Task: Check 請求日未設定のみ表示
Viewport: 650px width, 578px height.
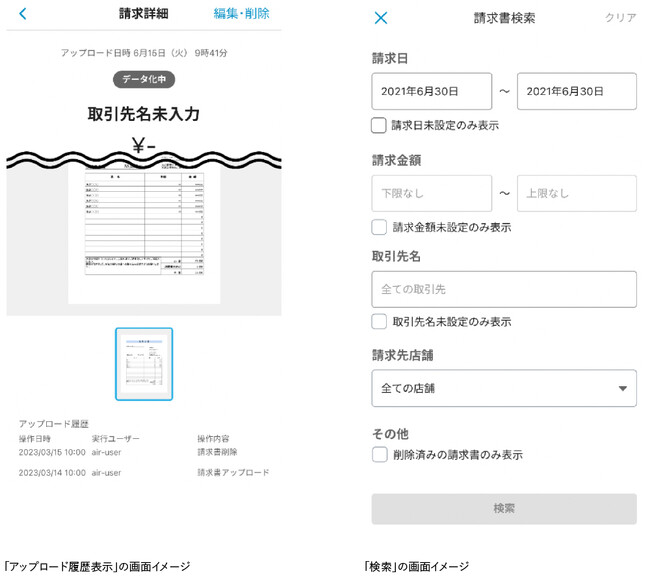Action: [379, 125]
